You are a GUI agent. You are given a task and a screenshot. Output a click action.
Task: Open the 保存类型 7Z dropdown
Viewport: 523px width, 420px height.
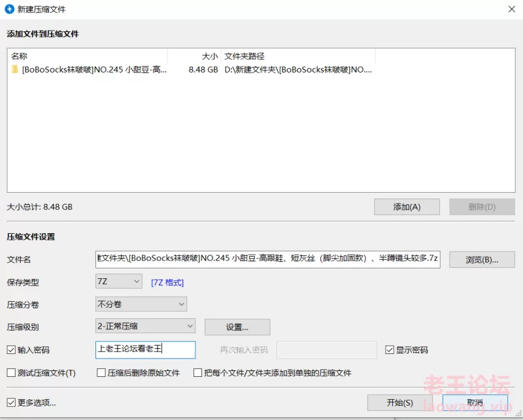pyautogui.click(x=118, y=282)
